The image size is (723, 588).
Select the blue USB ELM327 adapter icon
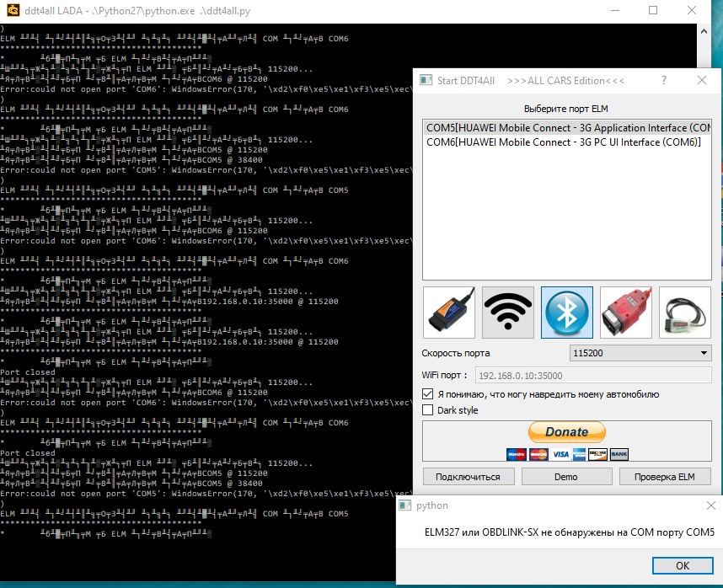pos(448,313)
